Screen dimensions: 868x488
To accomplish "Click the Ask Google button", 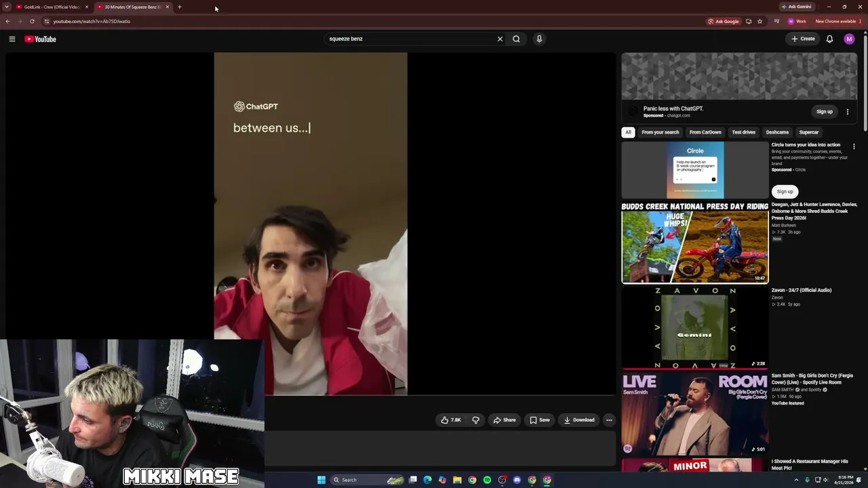I will point(724,21).
